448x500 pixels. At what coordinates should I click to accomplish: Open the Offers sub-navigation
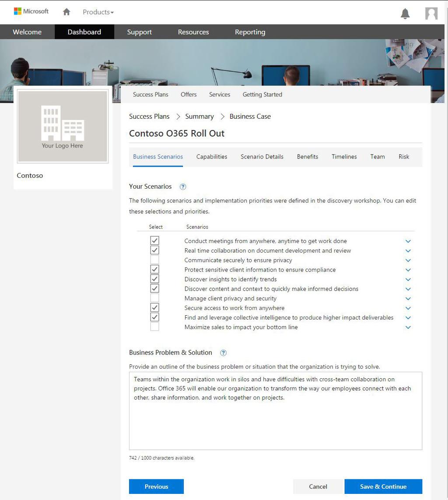189,95
